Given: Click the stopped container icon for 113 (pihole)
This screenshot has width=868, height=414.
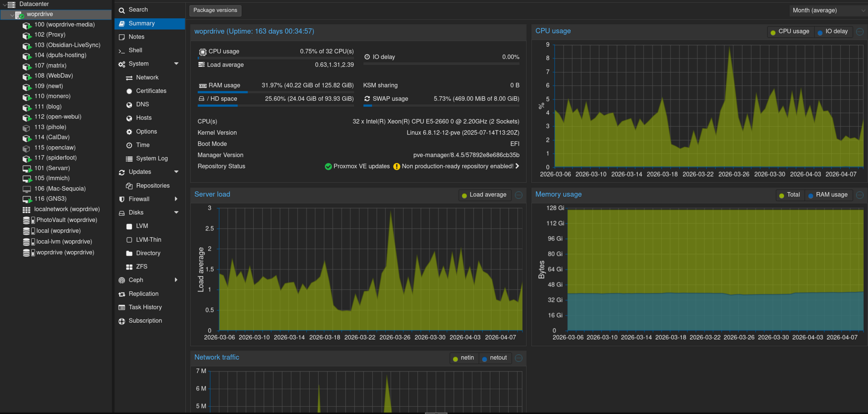Looking at the screenshot, I should tap(26, 128).
